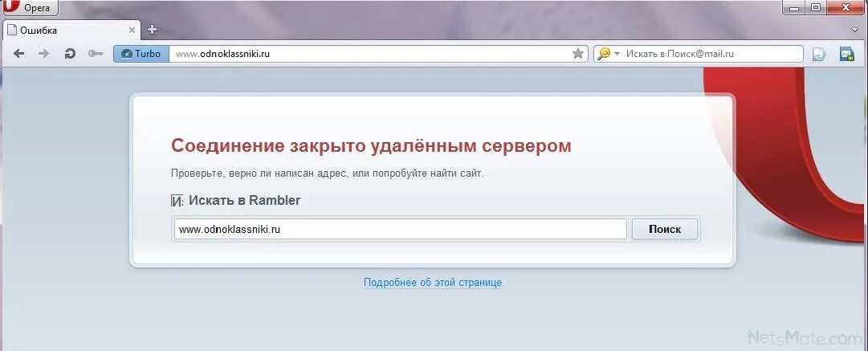Click the Искать в Rambler heading
The image size is (868, 351).
click(244, 201)
